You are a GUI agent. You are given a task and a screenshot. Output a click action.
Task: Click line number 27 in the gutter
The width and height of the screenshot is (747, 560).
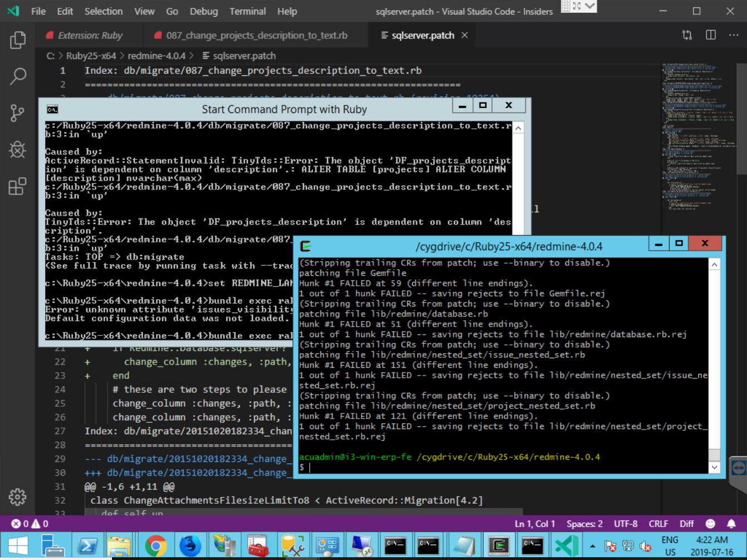(60, 431)
